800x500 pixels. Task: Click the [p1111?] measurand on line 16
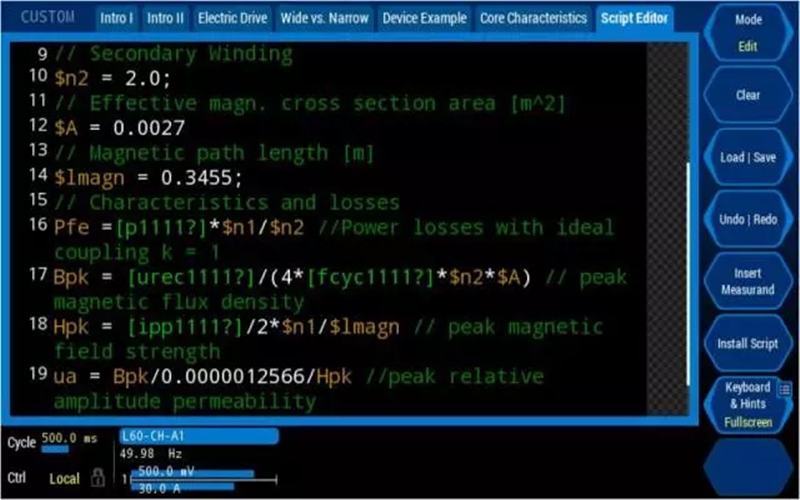pos(161,228)
